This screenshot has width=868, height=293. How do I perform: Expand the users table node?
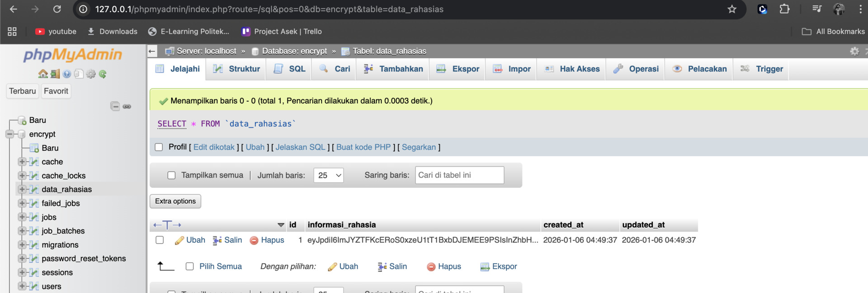pos(21,286)
